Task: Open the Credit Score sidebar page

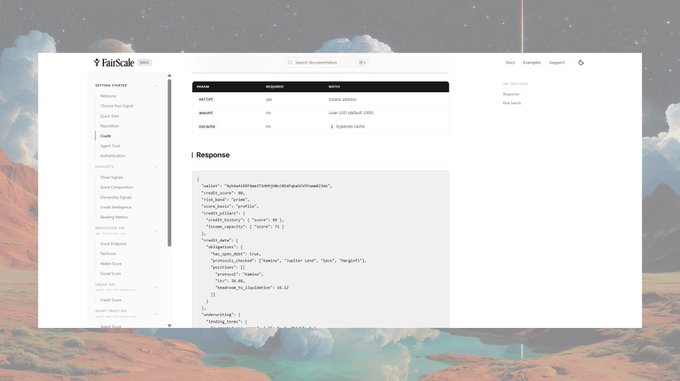Action: (x=111, y=300)
